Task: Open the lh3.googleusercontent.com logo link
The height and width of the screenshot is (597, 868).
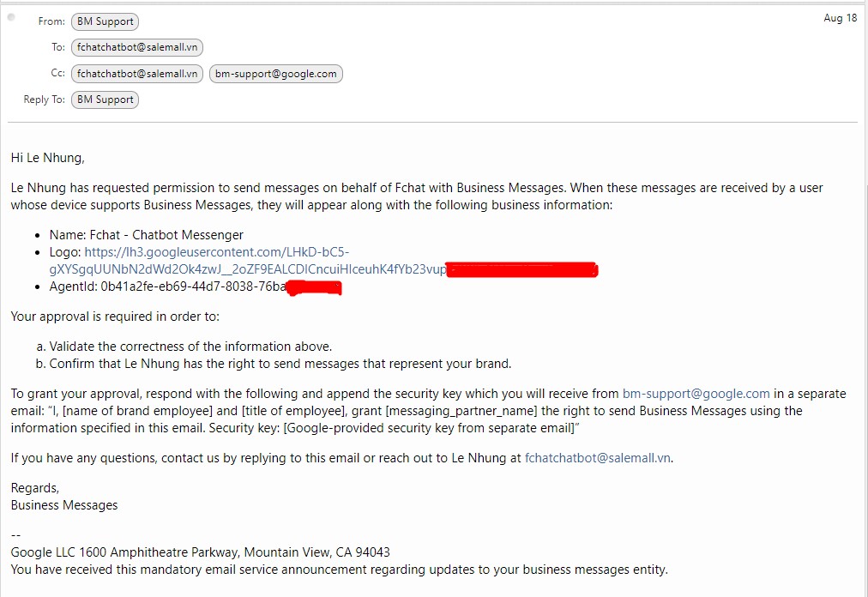Action: pos(248,261)
